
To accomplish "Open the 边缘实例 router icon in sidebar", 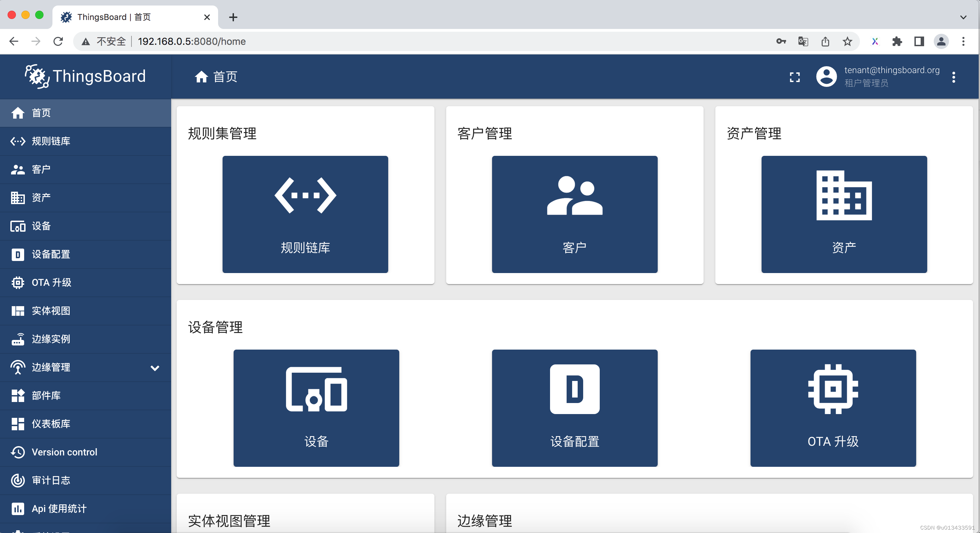I will coord(18,339).
